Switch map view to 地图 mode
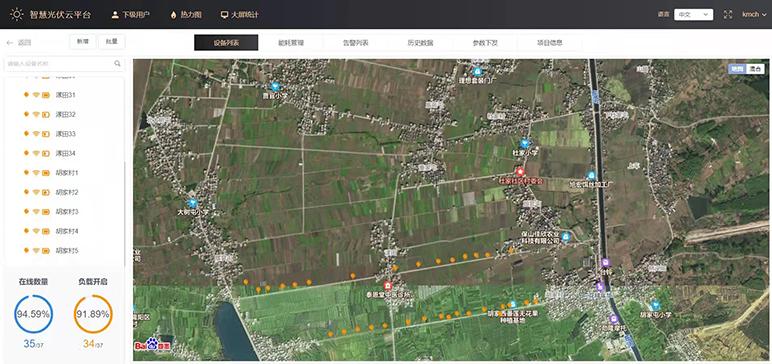772x364 pixels. point(737,69)
